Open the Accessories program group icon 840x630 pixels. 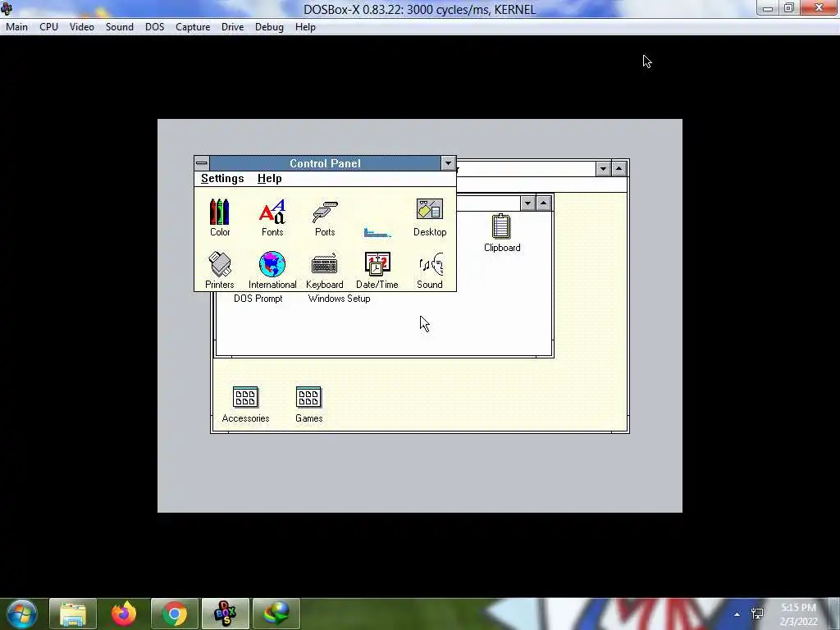(245, 404)
